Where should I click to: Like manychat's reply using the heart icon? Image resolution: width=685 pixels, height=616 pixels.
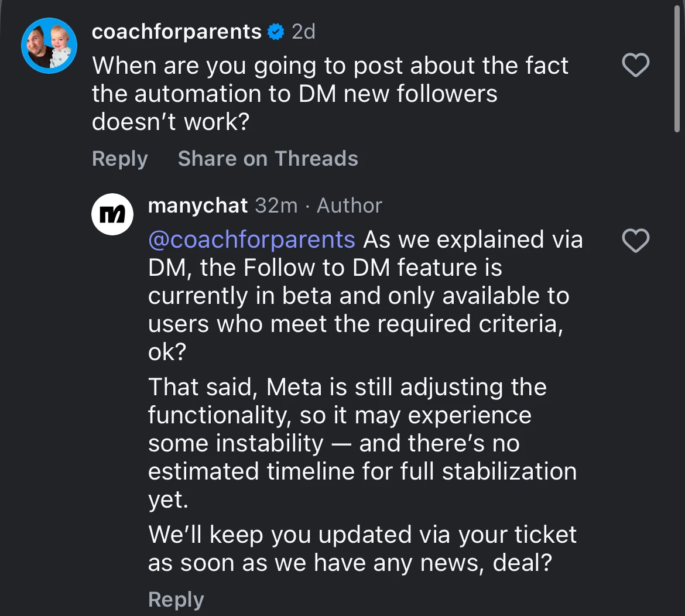[x=635, y=241]
